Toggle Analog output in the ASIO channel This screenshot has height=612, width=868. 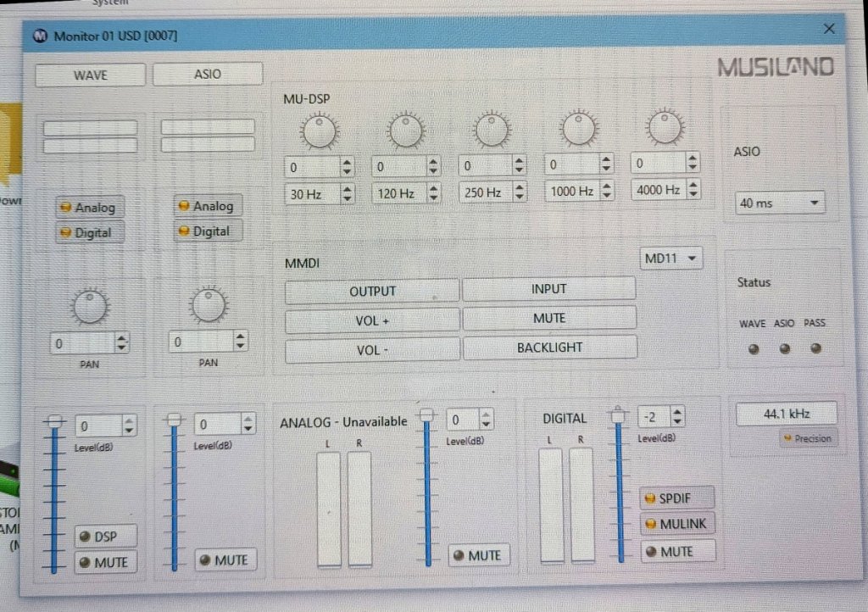point(209,206)
